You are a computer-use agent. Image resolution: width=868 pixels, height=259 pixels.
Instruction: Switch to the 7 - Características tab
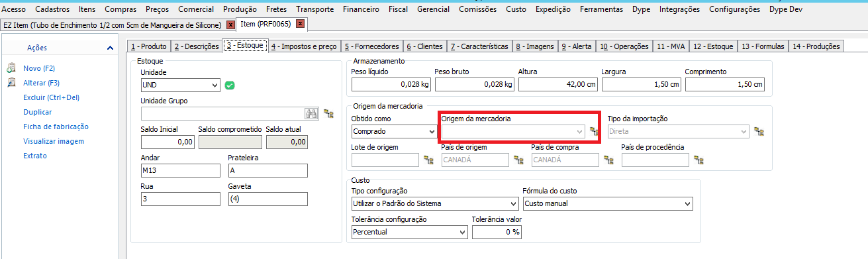[x=479, y=46]
